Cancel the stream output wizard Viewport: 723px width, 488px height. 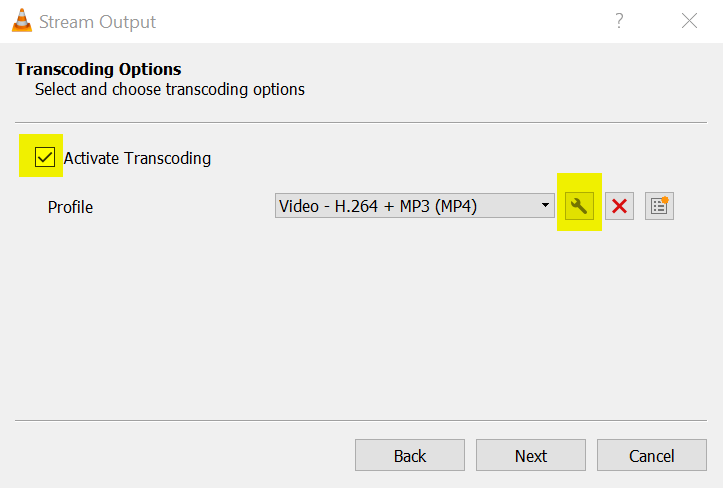click(651, 455)
